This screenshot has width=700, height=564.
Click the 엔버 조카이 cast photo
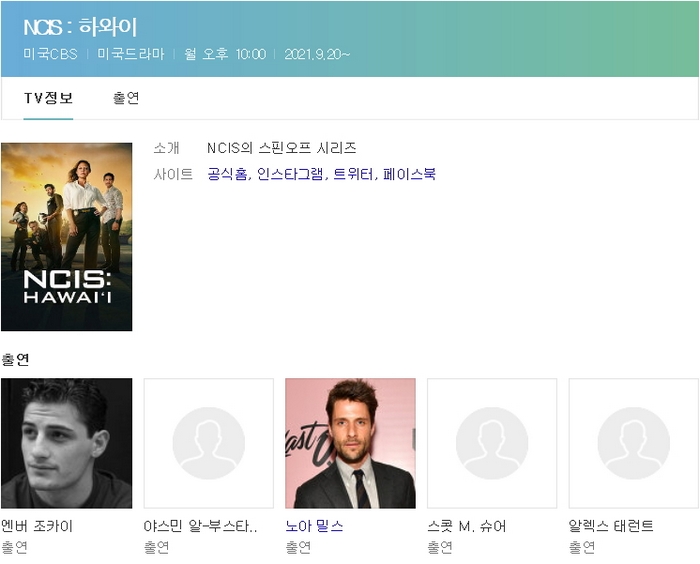[67, 443]
